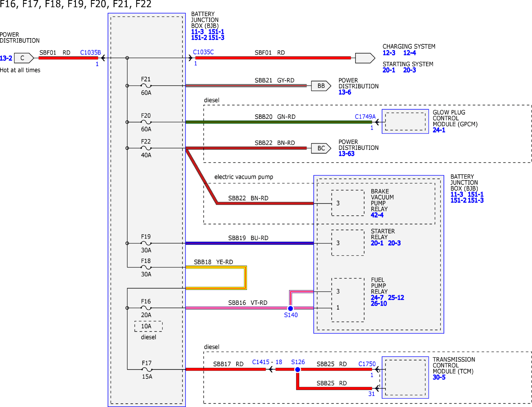The width and height of the screenshot is (532, 407).
Task: Click wire label SBB19 BU-RD
Action: pos(248,238)
